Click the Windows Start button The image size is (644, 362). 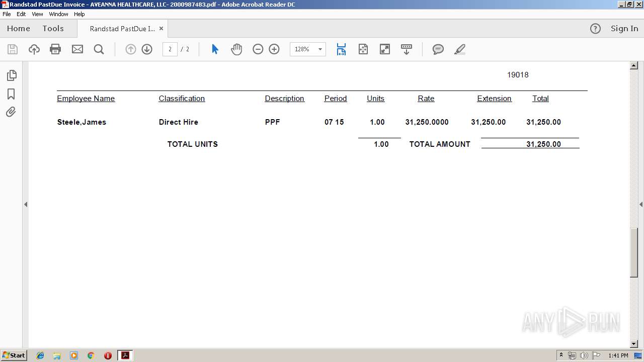tap(14, 355)
